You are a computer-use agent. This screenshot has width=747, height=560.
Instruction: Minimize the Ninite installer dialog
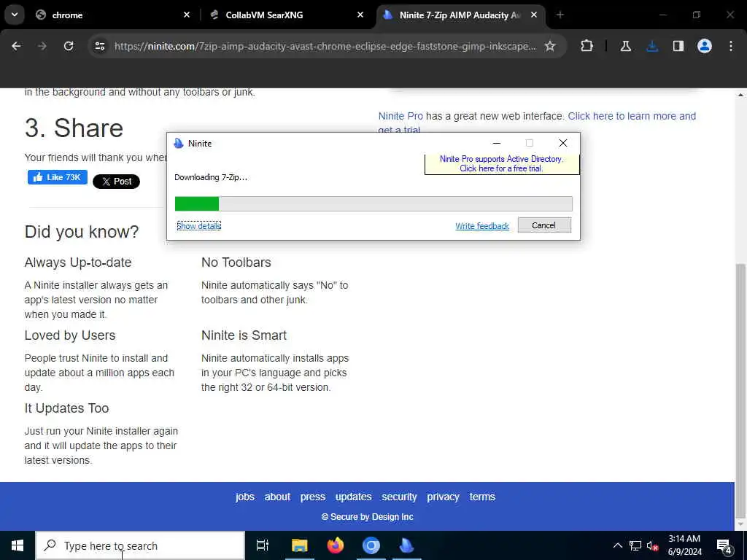point(496,143)
